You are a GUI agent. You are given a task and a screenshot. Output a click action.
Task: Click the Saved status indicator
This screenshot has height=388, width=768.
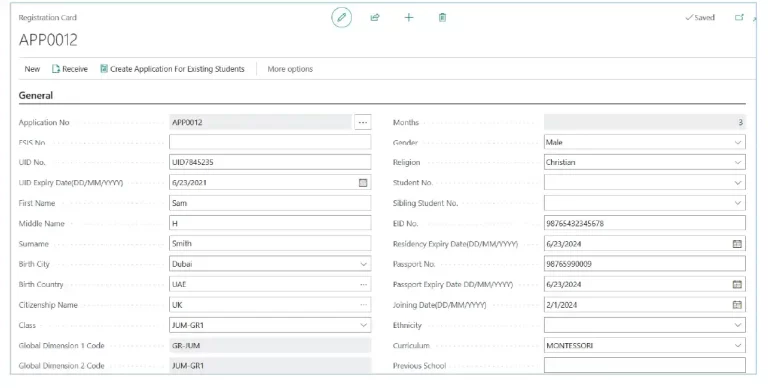coord(700,18)
